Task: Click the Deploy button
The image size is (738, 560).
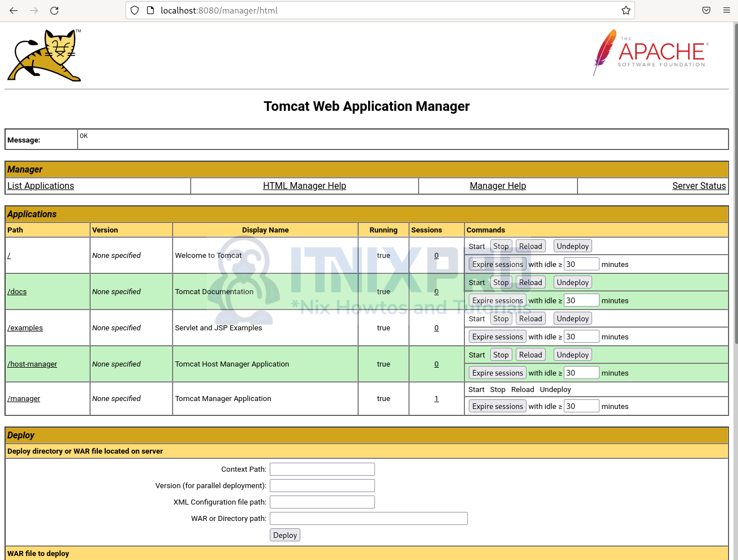Action: 285,535
